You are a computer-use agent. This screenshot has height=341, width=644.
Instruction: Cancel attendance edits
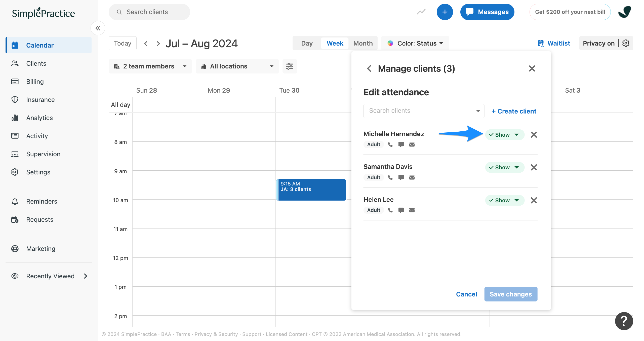(x=466, y=294)
